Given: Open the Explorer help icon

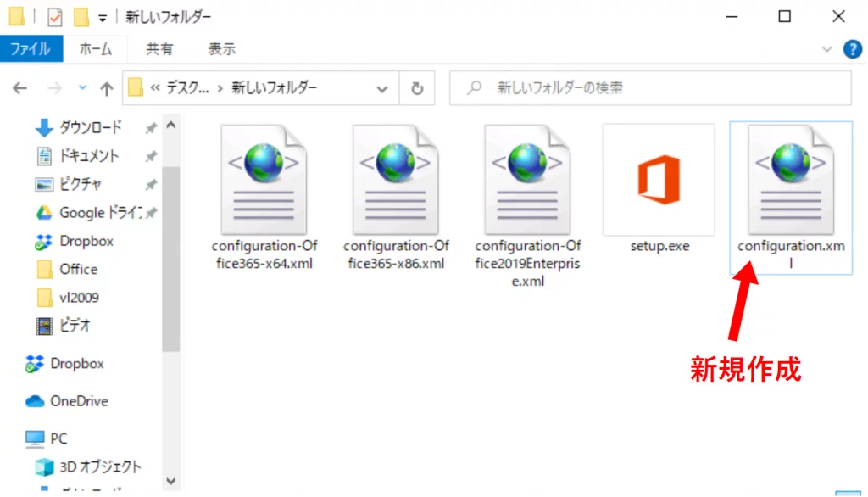Looking at the screenshot, I should [x=852, y=49].
